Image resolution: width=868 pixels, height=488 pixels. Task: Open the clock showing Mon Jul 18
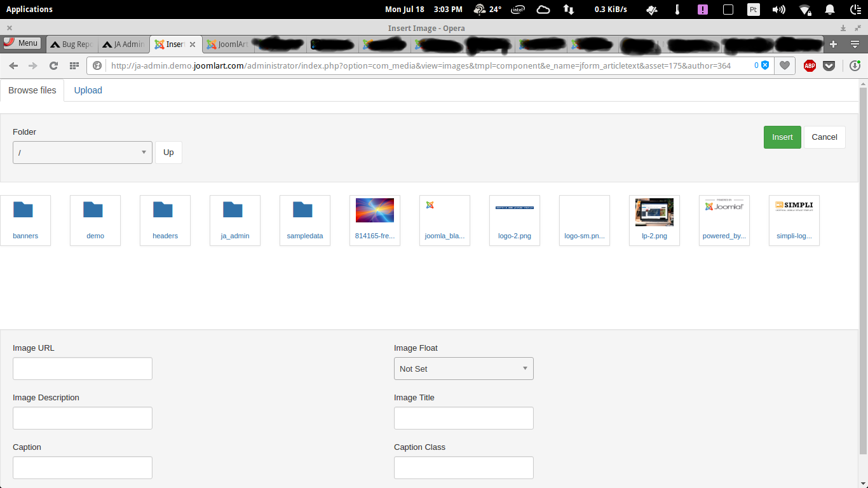(424, 10)
